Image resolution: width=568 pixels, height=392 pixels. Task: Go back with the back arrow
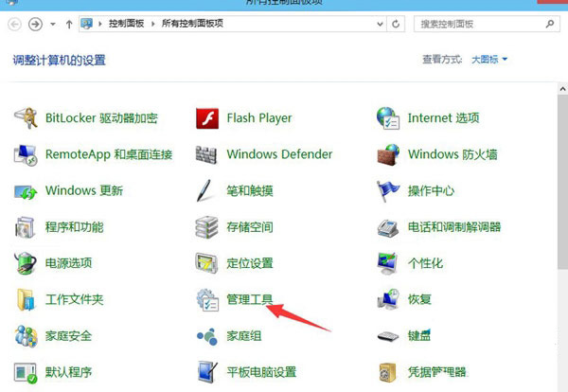point(14,25)
